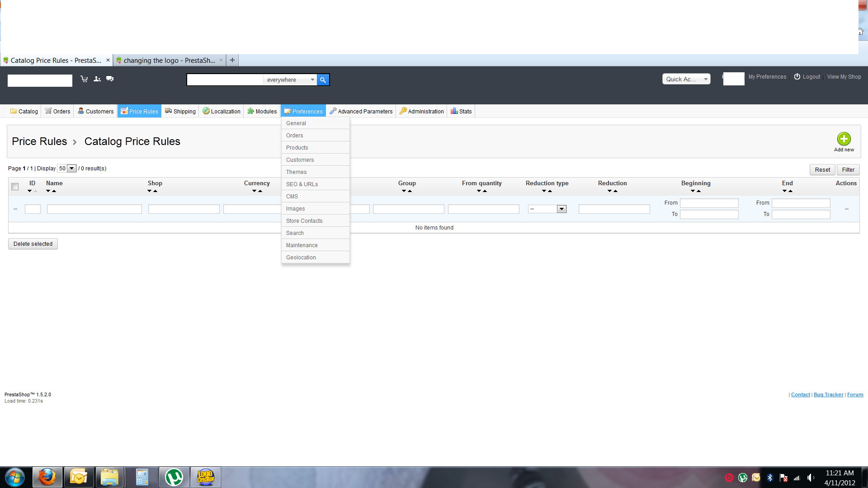The image size is (868, 488).
Task: Open new browser tab with plus icon
Action: pyautogui.click(x=232, y=60)
